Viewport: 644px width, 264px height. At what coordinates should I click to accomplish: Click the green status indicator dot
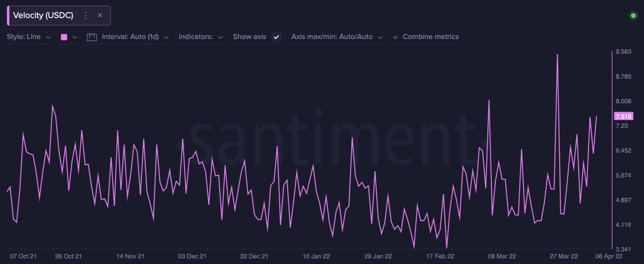click(633, 16)
